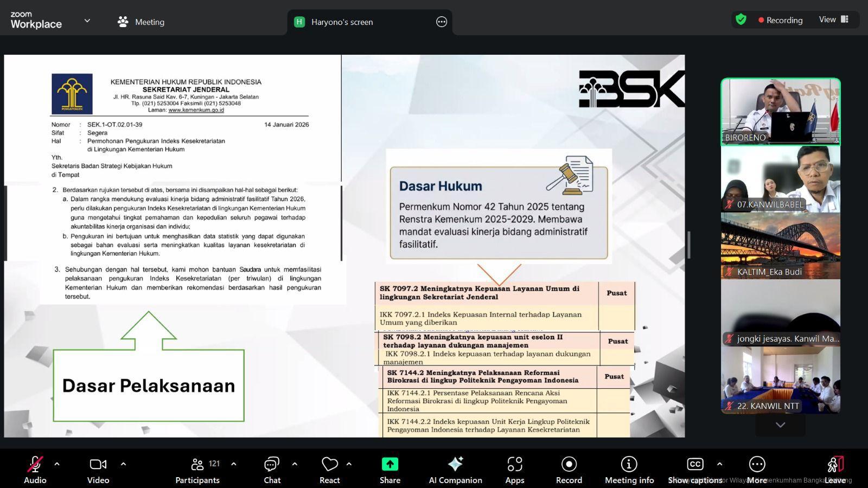This screenshot has width=868, height=488.
Task: Open the Apps menu
Action: pos(514,470)
